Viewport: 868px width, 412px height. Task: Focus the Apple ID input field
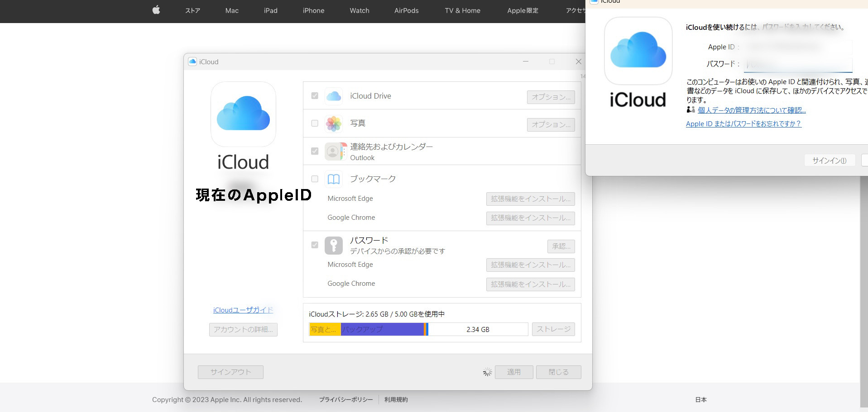coord(798,47)
